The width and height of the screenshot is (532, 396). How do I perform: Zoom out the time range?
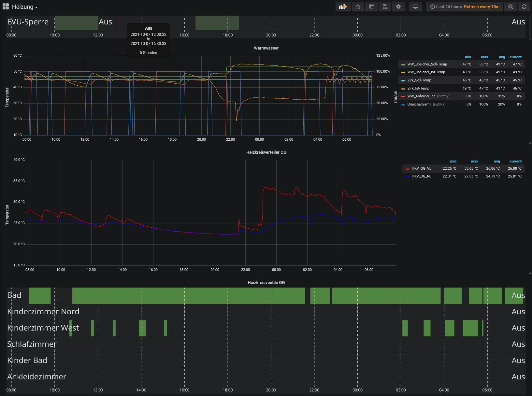point(510,7)
